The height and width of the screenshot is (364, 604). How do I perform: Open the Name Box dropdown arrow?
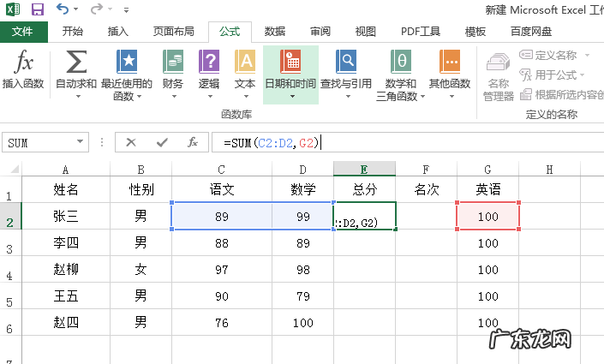coord(80,141)
